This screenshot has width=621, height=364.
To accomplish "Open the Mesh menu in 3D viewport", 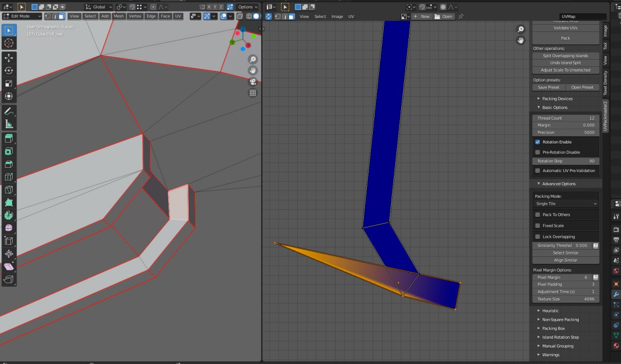I will point(118,16).
